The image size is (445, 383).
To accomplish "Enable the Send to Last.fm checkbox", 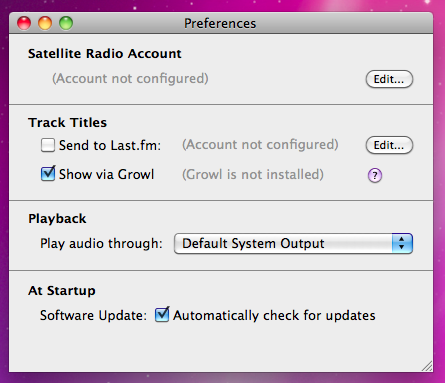I will (48, 145).
